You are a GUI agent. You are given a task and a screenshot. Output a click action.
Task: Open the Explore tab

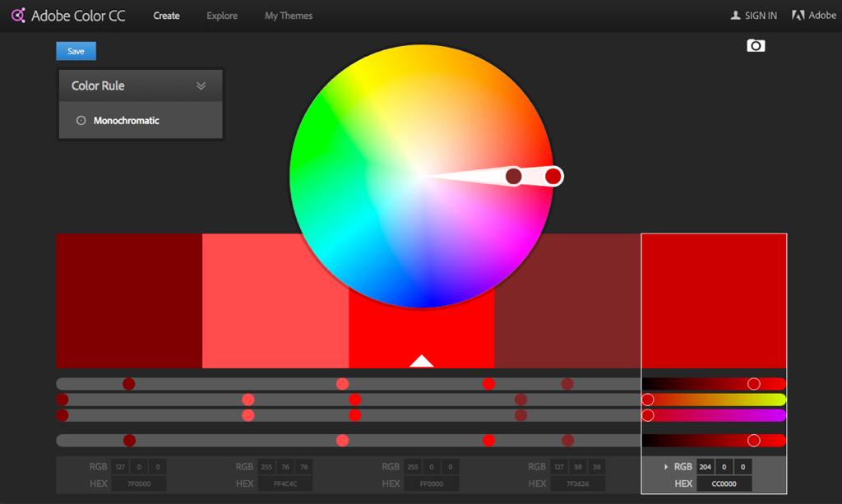[x=222, y=16]
